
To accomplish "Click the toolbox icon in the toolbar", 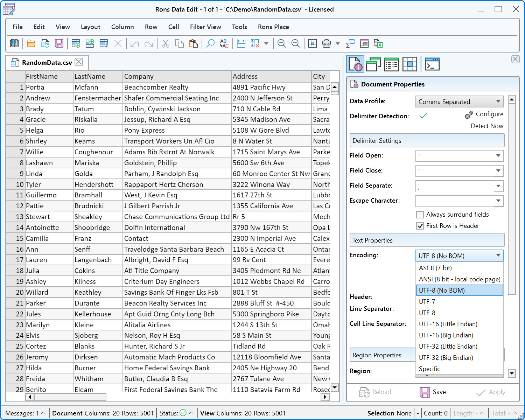I will click(x=327, y=43).
